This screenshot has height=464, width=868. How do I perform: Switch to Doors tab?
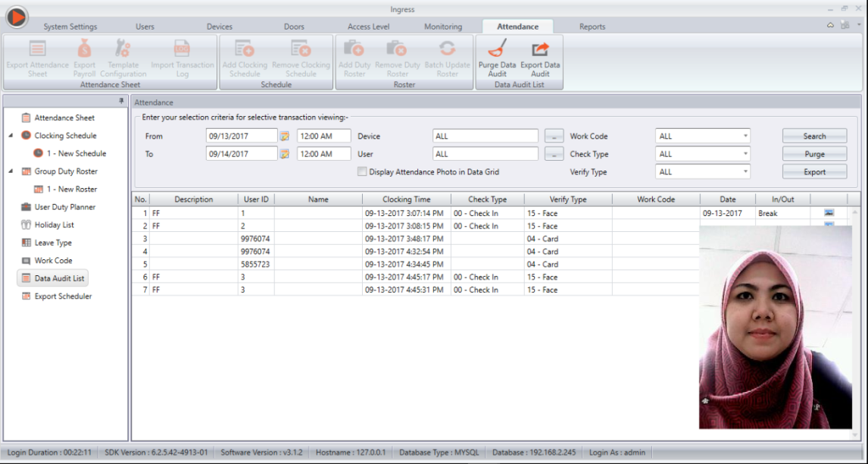click(x=294, y=27)
